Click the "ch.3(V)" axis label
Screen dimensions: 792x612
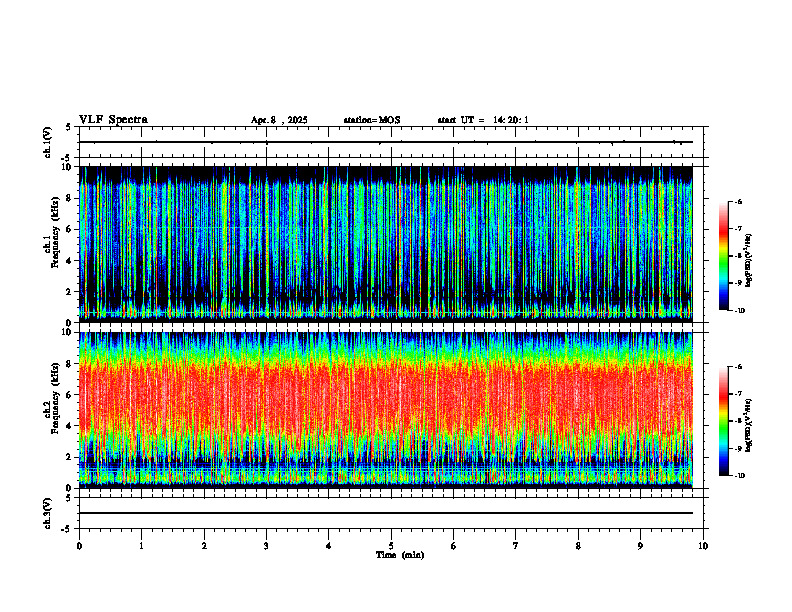click(48, 513)
